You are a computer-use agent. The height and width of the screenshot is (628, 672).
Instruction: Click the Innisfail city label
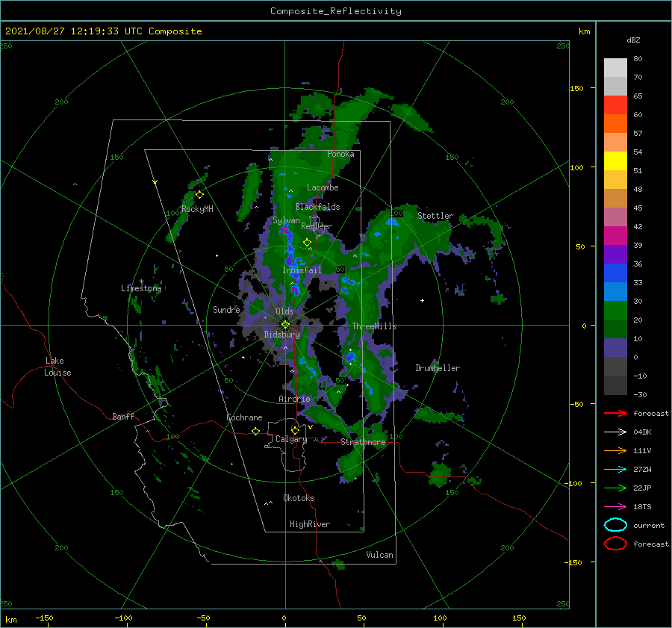[x=302, y=270]
